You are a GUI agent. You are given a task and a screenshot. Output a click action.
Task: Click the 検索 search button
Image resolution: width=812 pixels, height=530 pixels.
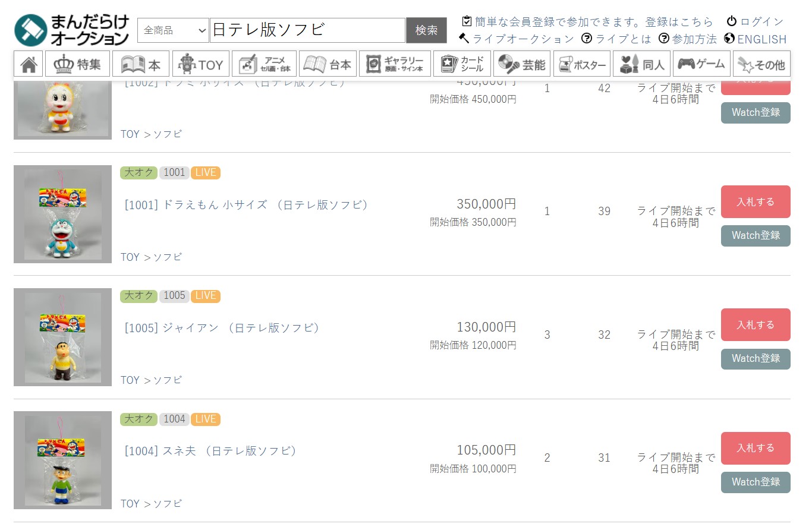tap(426, 30)
